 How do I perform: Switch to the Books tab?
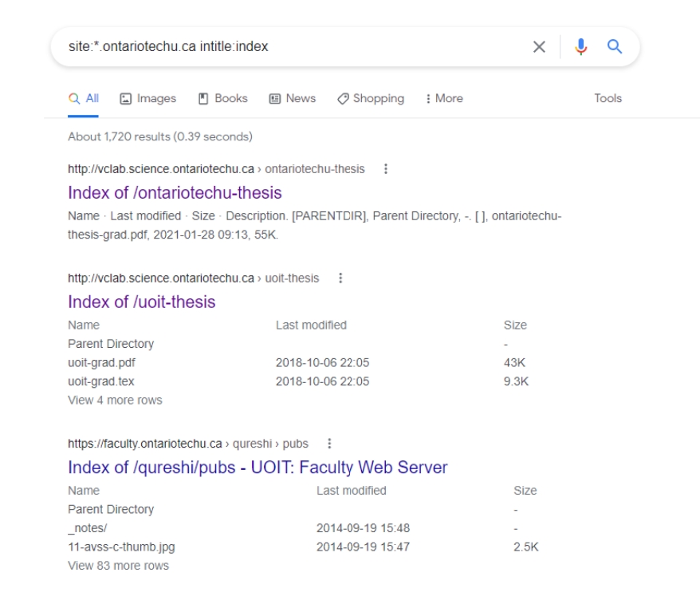tap(222, 99)
